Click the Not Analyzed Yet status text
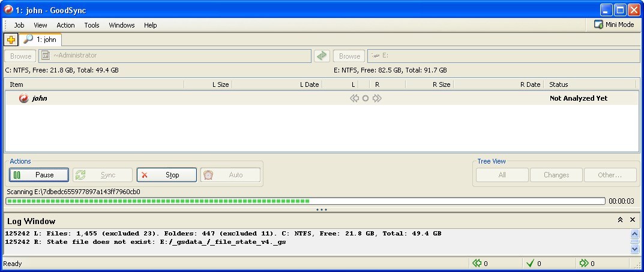 tap(579, 98)
